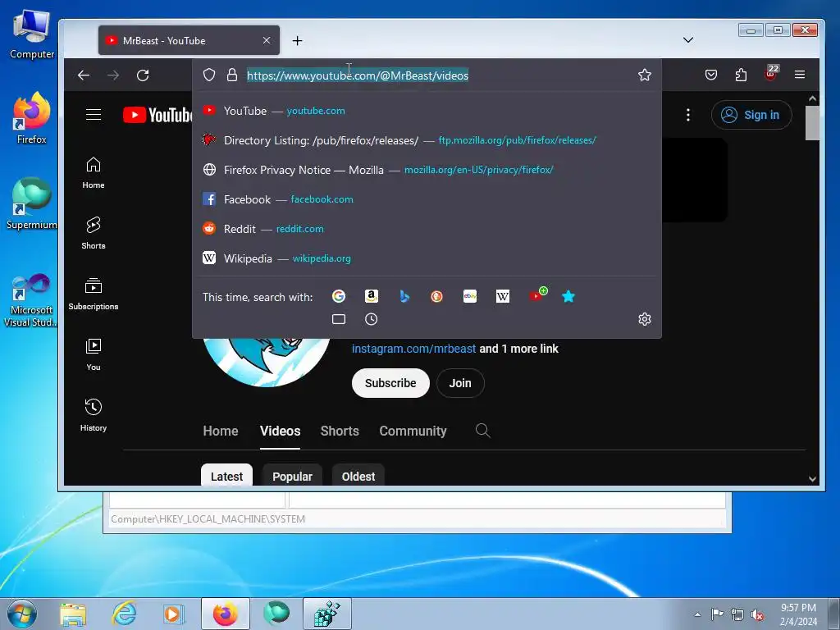Select the Reddit suggestion

[427, 228]
